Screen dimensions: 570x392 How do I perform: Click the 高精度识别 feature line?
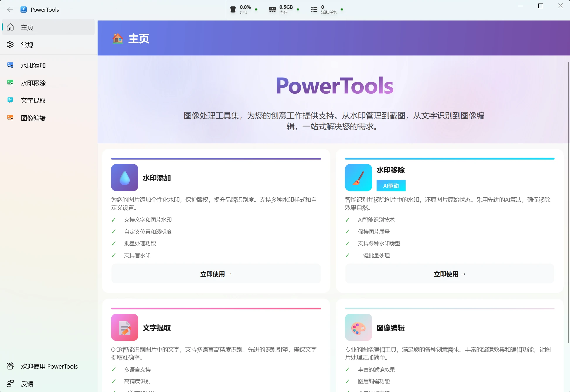[x=137, y=381]
